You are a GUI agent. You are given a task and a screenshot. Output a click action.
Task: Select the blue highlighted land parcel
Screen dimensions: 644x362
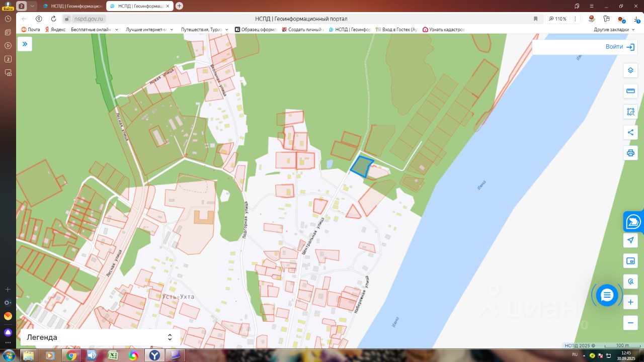(361, 166)
